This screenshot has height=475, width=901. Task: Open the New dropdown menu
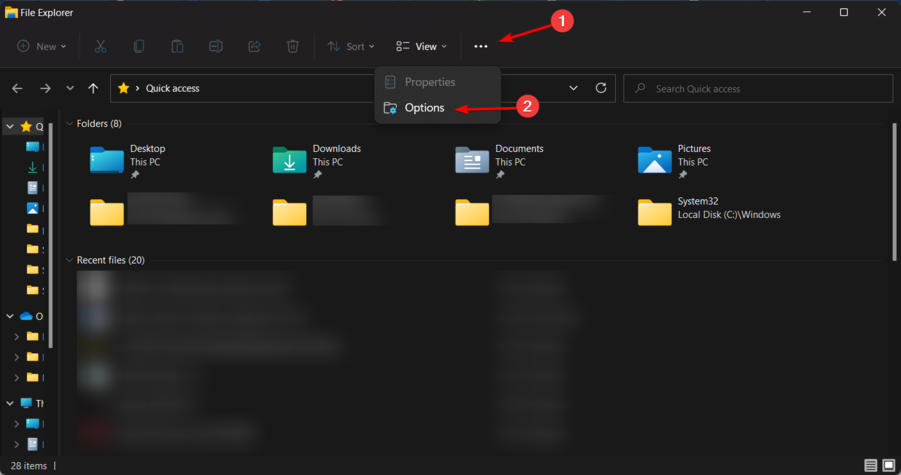click(42, 46)
